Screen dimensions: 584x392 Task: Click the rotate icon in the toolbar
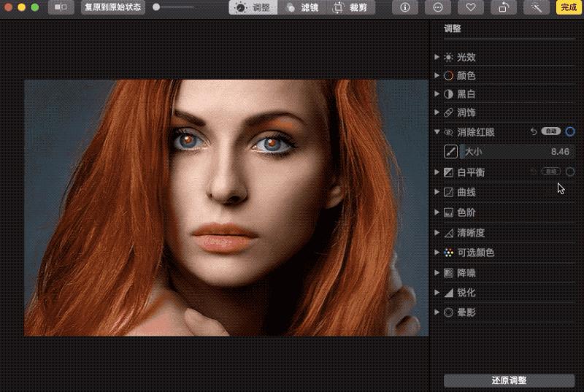(x=504, y=7)
